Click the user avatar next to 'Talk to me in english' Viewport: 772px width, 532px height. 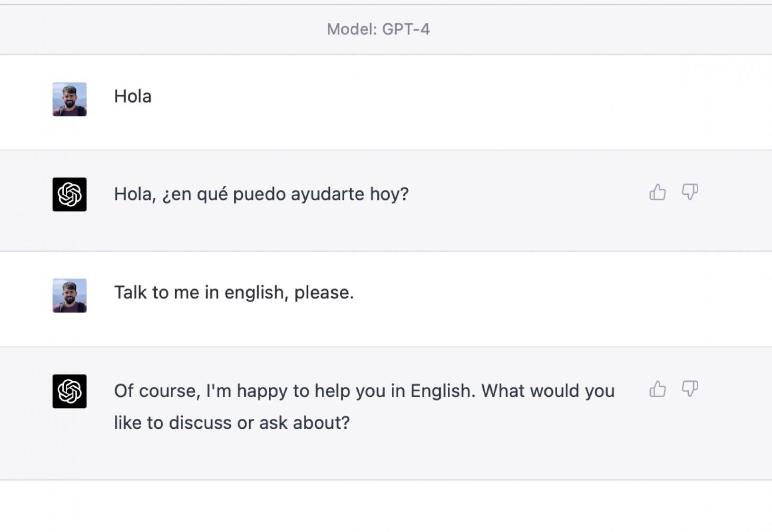click(x=69, y=296)
